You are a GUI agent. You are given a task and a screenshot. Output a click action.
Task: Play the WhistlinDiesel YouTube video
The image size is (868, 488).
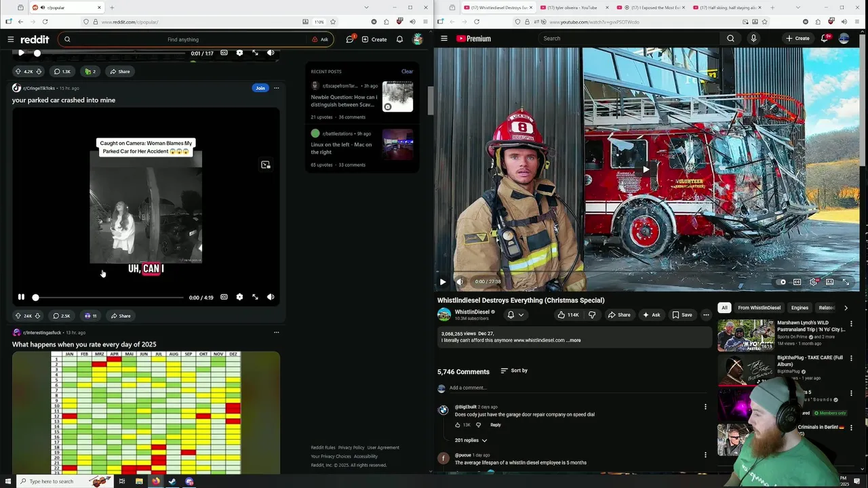(x=443, y=282)
